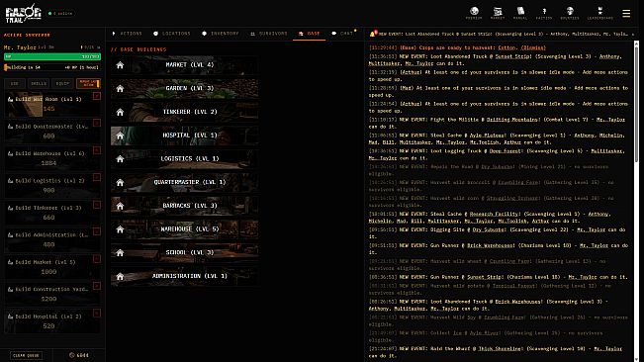
Task: Click the Clear Queue button
Action: click(26, 355)
